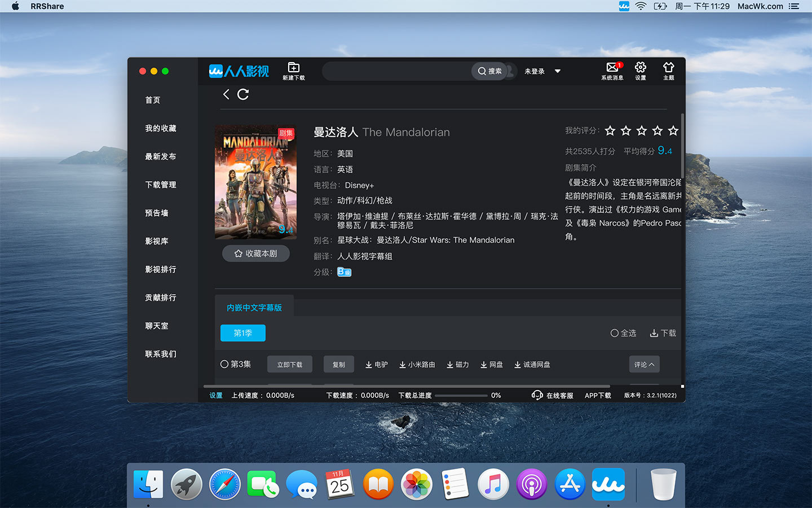Viewport: 812px width, 508px height.
Task: Open online customer service (在线客服)
Action: (553, 395)
